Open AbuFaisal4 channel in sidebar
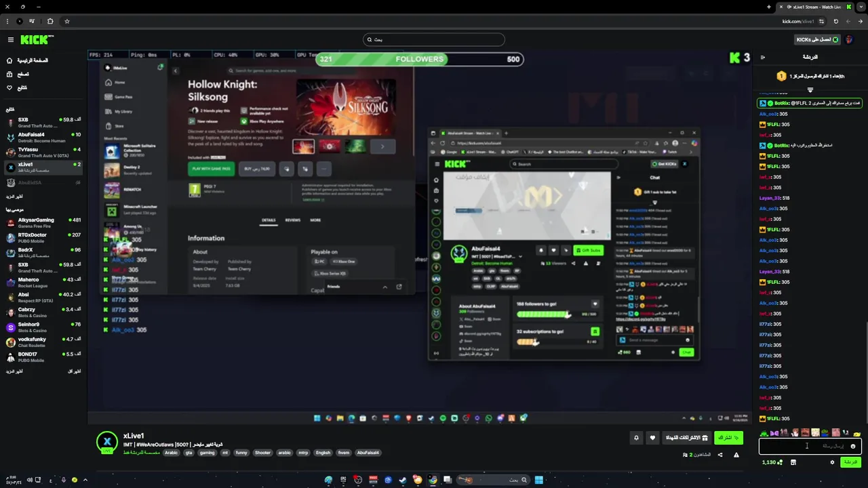Viewport: 868px width, 488px height. 43,138
